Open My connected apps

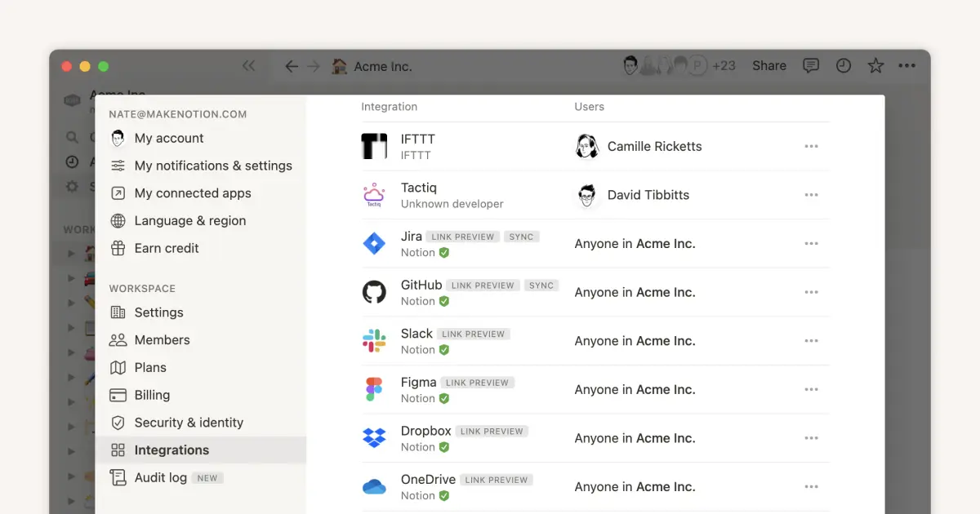click(190, 193)
